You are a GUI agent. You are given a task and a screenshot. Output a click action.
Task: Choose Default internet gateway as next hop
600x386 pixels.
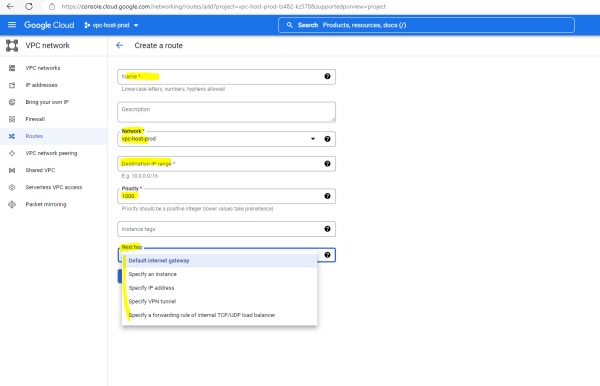pyautogui.click(x=219, y=261)
